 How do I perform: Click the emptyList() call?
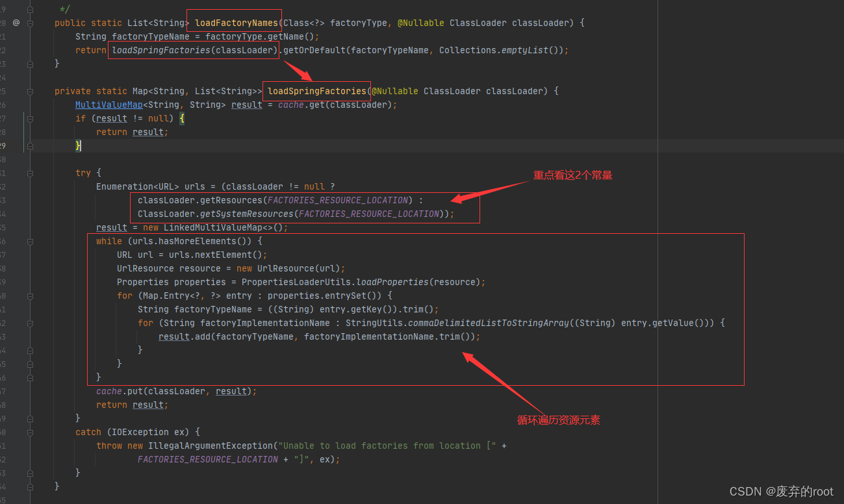click(x=530, y=50)
